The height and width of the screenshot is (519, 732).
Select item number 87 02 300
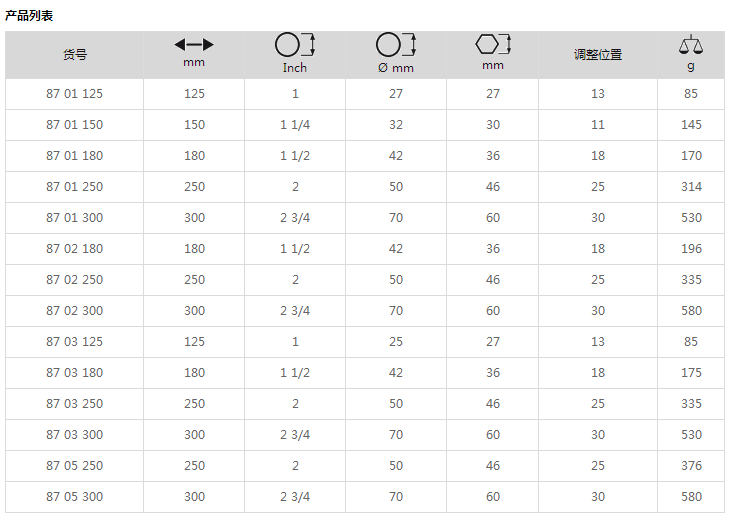pyautogui.click(x=74, y=311)
